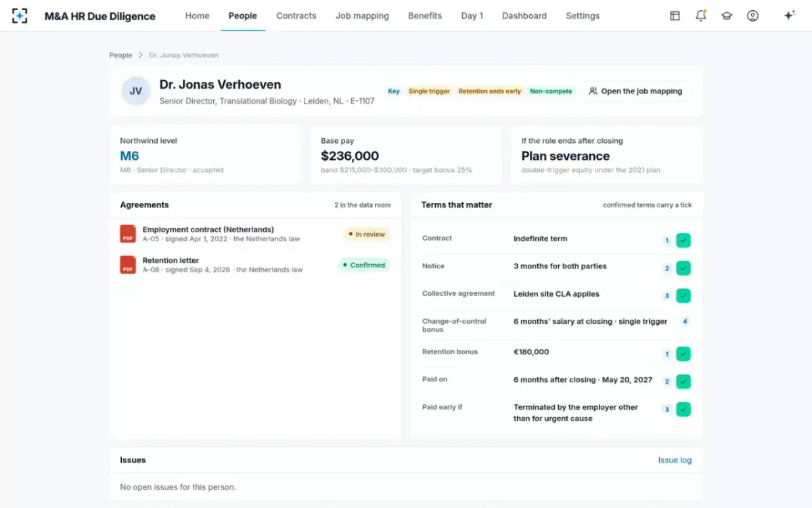Click the PDF icon for Retention letter
This screenshot has height=508, width=812.
128,265
